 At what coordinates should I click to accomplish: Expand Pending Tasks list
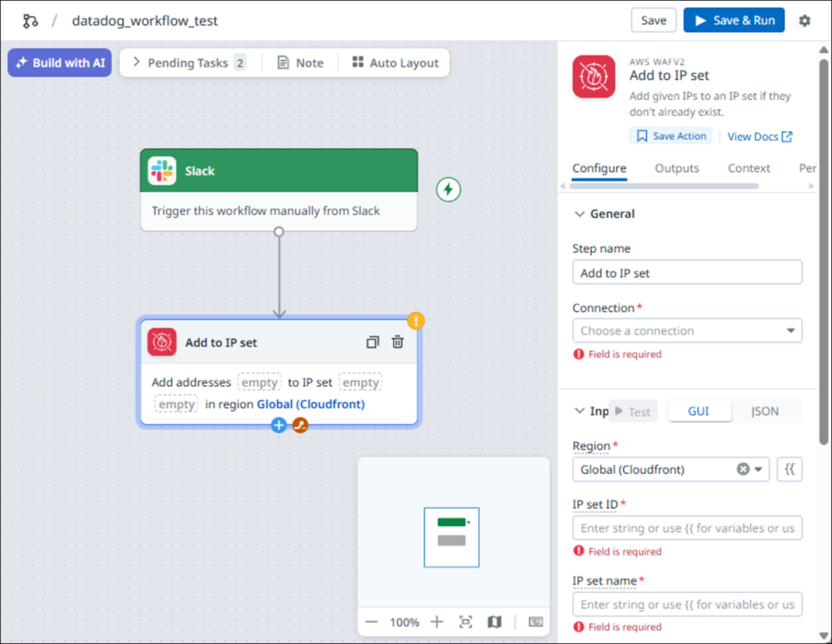click(188, 63)
